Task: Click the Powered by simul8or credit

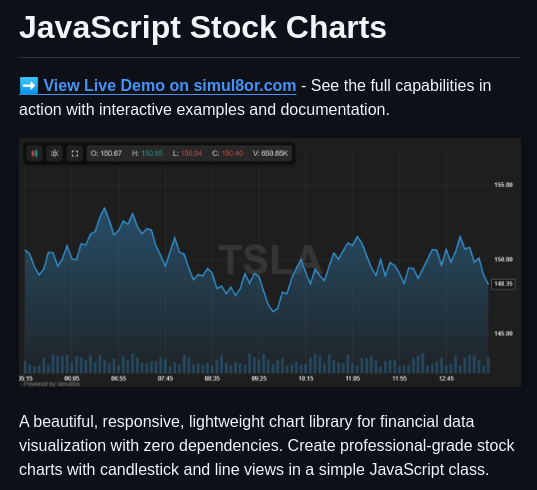Action: point(52,384)
